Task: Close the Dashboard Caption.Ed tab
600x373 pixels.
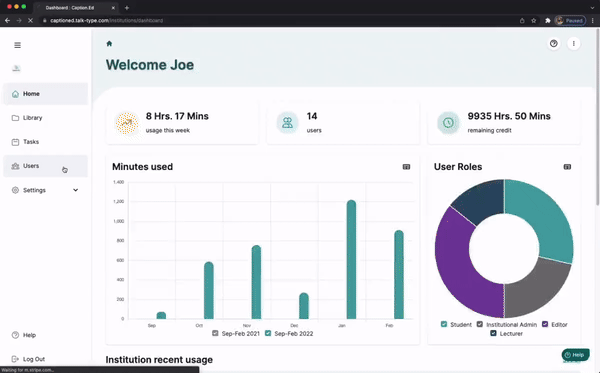Action: 113,8
